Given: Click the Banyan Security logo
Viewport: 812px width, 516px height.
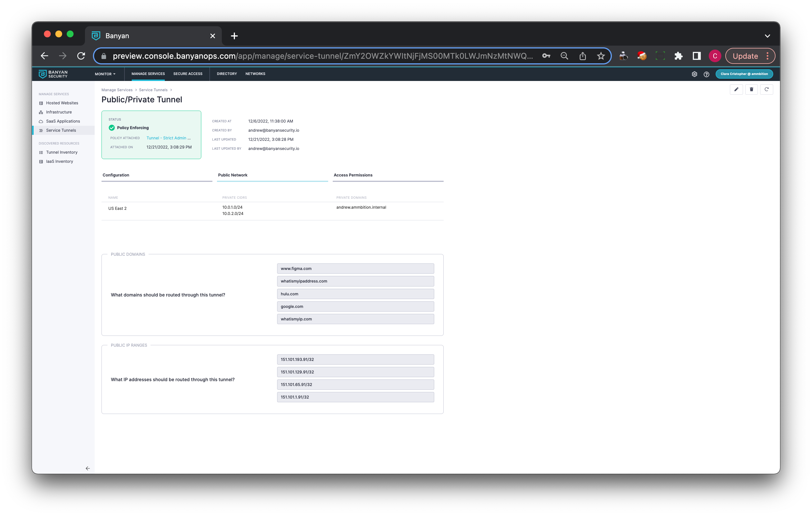Looking at the screenshot, I should pyautogui.click(x=53, y=74).
